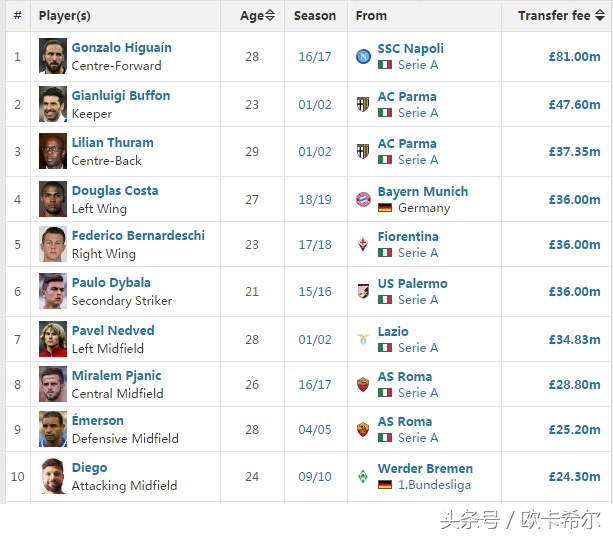
Task: Click Pavel Nedved's player photo thumbnail
Action: 53,339
